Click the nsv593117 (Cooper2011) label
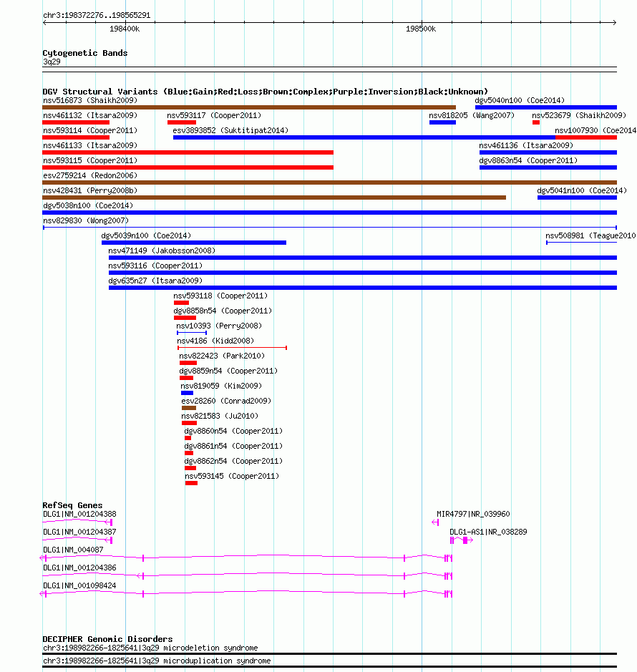This screenshot has height=672, width=637. point(214,115)
